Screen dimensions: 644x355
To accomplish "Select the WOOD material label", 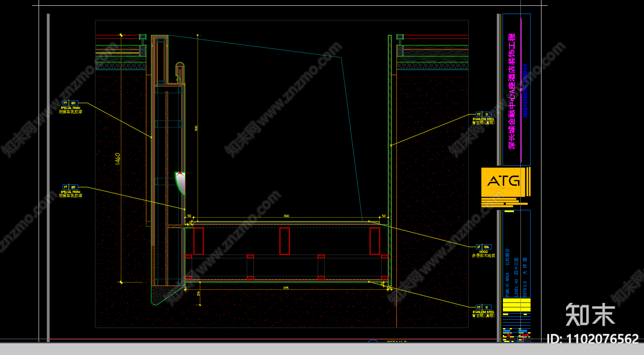I will point(483,252).
